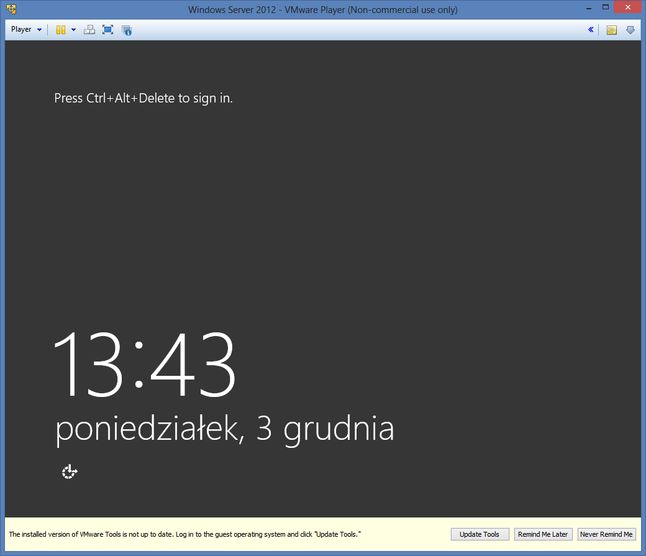Image resolution: width=646 pixels, height=556 pixels.
Task: Send Ctrl+Alt+Del to the virtual machine
Action: (89, 30)
